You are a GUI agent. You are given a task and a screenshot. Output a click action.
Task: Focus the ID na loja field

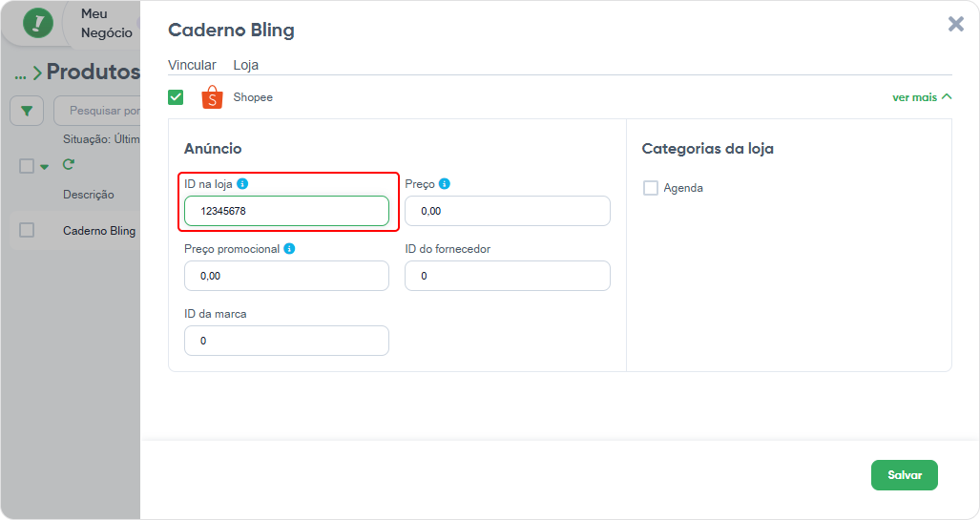[x=287, y=211]
